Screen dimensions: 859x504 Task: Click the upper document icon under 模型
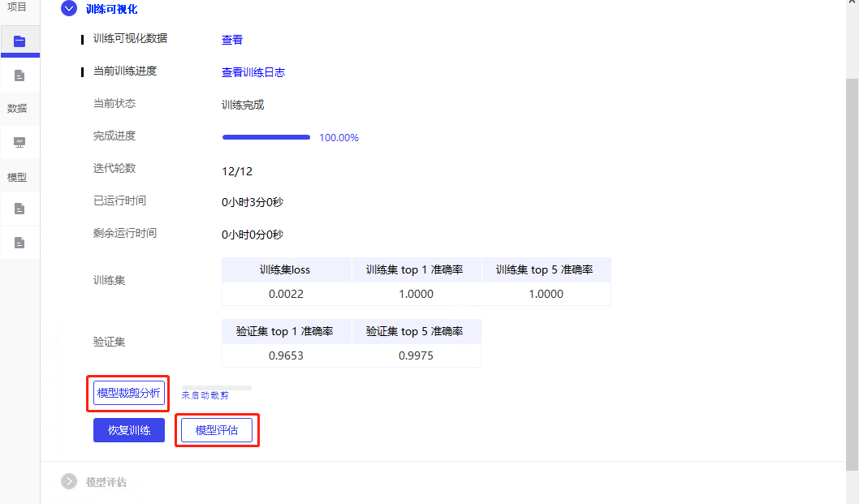click(x=19, y=209)
